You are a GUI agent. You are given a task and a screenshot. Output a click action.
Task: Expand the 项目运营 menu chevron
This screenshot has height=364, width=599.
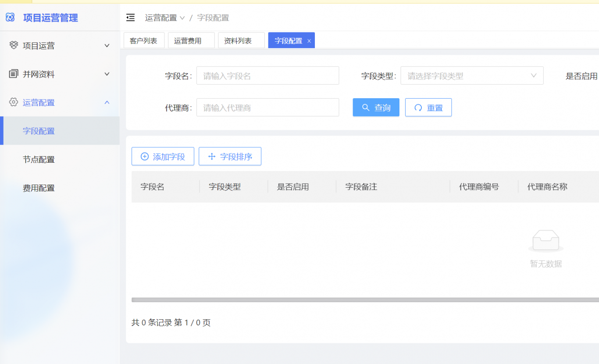click(x=107, y=45)
